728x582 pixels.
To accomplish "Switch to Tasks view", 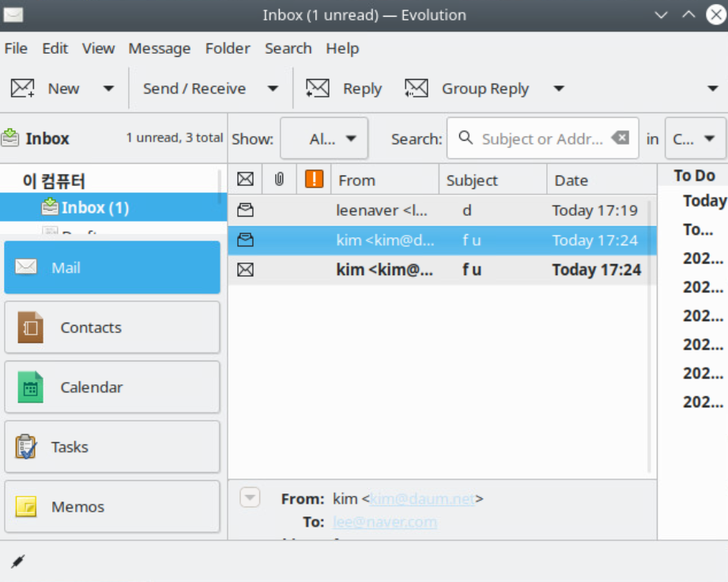I will tap(112, 447).
